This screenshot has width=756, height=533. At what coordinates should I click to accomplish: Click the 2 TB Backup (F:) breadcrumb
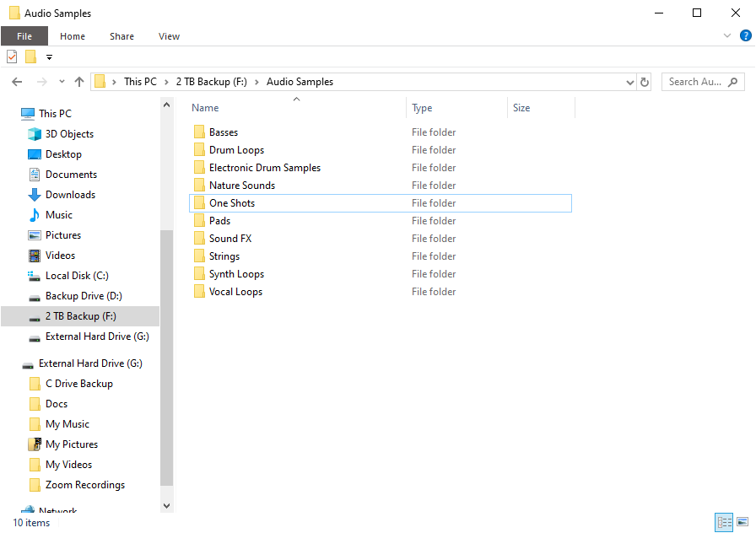211,82
